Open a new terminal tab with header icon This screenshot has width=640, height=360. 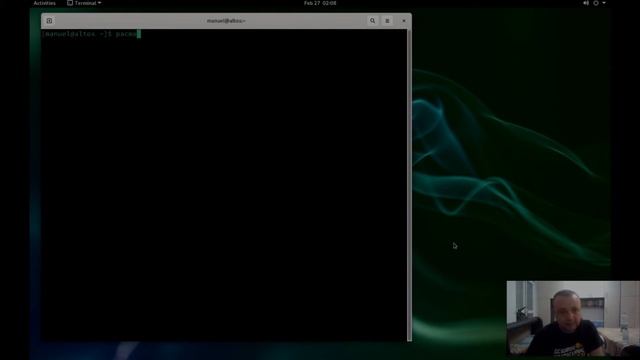point(49,21)
